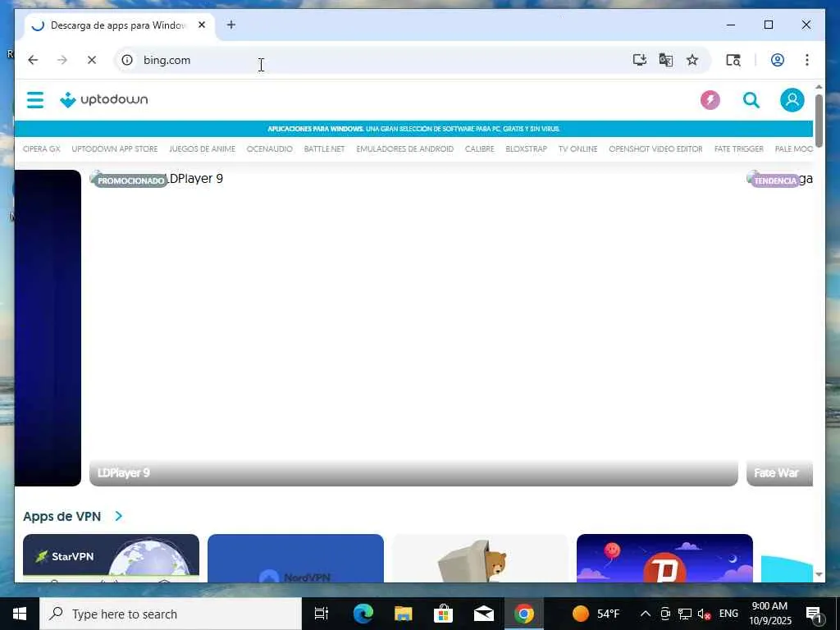Screen dimensions: 840x630
Task: Open the OCENAUDIO link
Action: click(269, 149)
